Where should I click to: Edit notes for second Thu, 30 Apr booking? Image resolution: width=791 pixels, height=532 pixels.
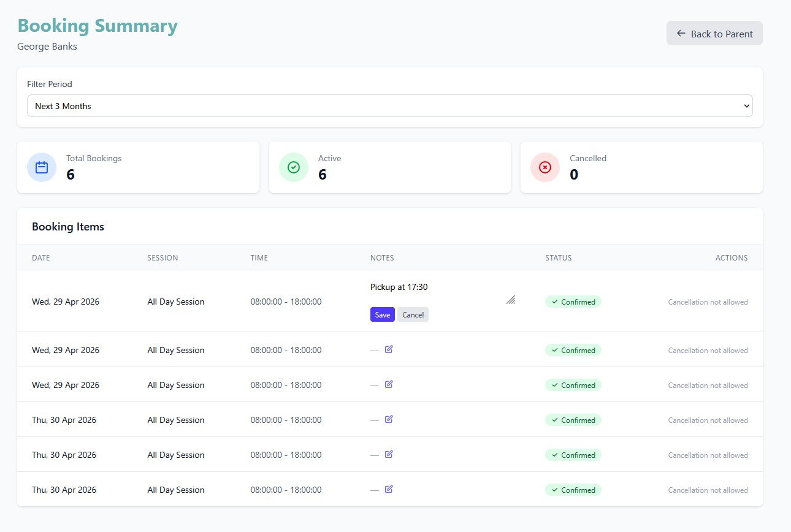(389, 454)
